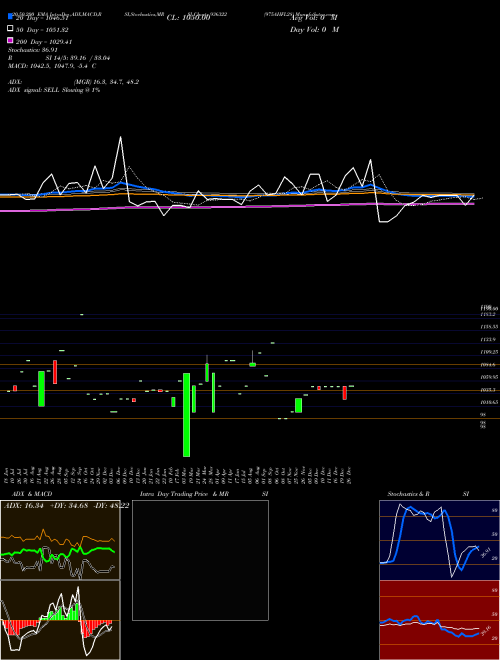Click the '1109.25' price axis label
Viewport: 500px width, 660px height.
pyautogui.click(x=489, y=351)
